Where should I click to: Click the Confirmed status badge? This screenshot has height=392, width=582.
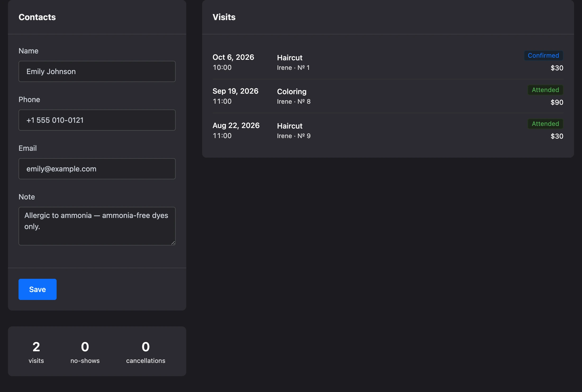[543, 56]
